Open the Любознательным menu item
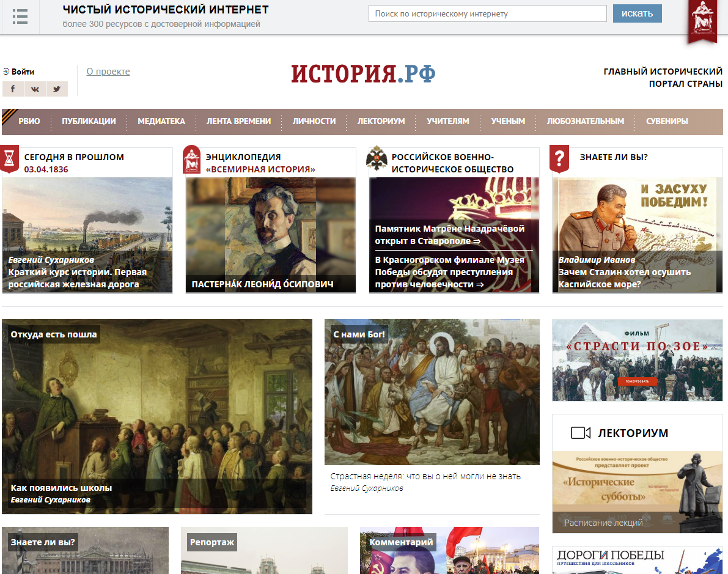This screenshot has height=574, width=728. (585, 121)
